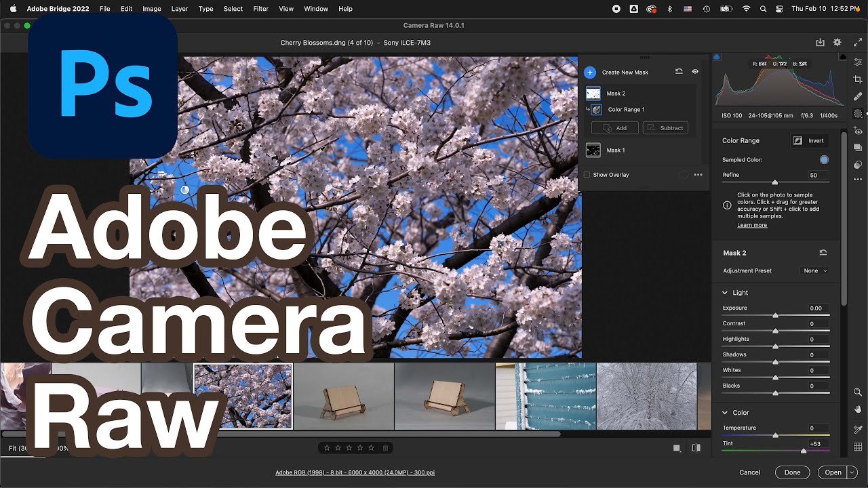Screen dimensions: 868x488
Task: Click the Exposure slider handle
Action: [x=776, y=315]
